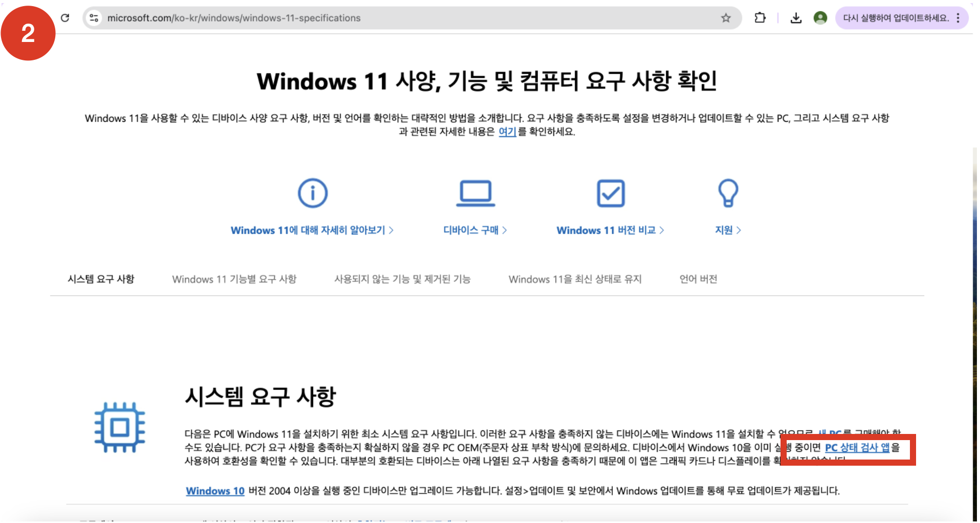Open the 'Windows 10' link

tap(215, 491)
